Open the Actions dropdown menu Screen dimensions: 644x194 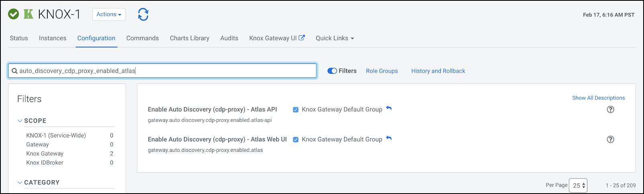pos(109,14)
